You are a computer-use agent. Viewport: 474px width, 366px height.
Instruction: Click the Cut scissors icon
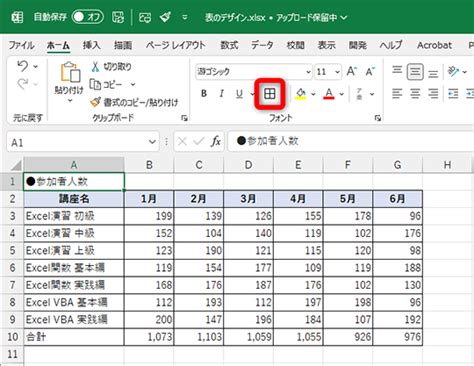(x=95, y=67)
